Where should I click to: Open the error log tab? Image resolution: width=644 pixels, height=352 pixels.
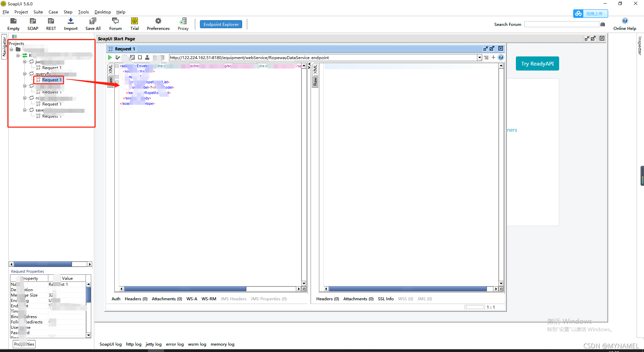click(175, 344)
